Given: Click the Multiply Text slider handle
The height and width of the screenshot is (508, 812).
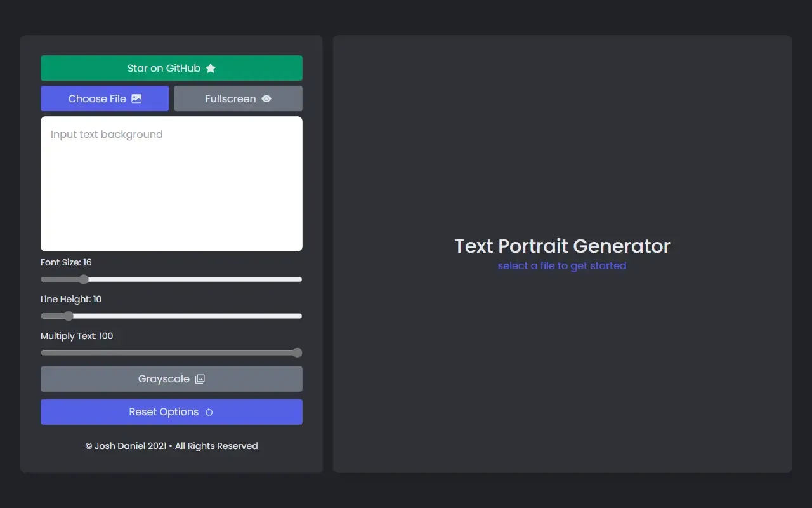Looking at the screenshot, I should 297,353.
